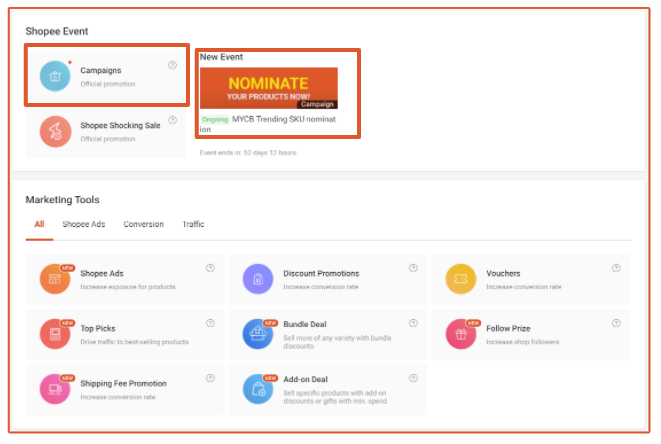Viewport: 661px width, 444px height.
Task: Click the New Event heading
Action: point(221,57)
